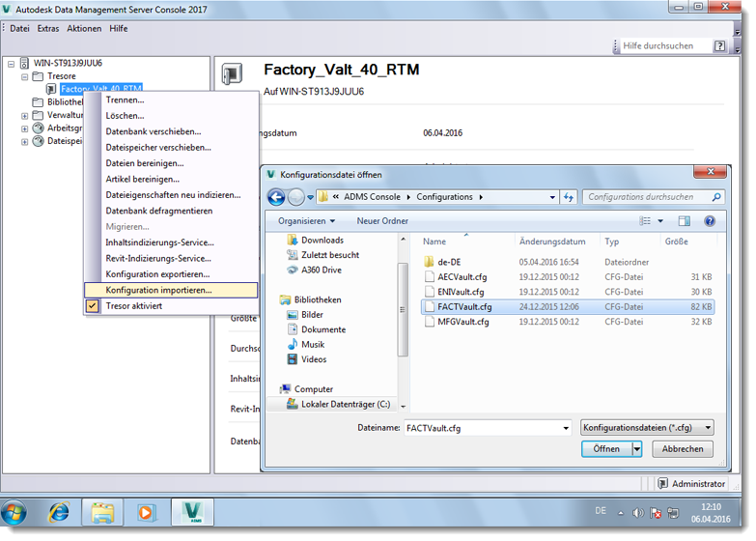Click the WIN-ST913J9JUU6 server icon in tree
Image resolution: width=756 pixels, height=541 pixels.
[x=24, y=63]
